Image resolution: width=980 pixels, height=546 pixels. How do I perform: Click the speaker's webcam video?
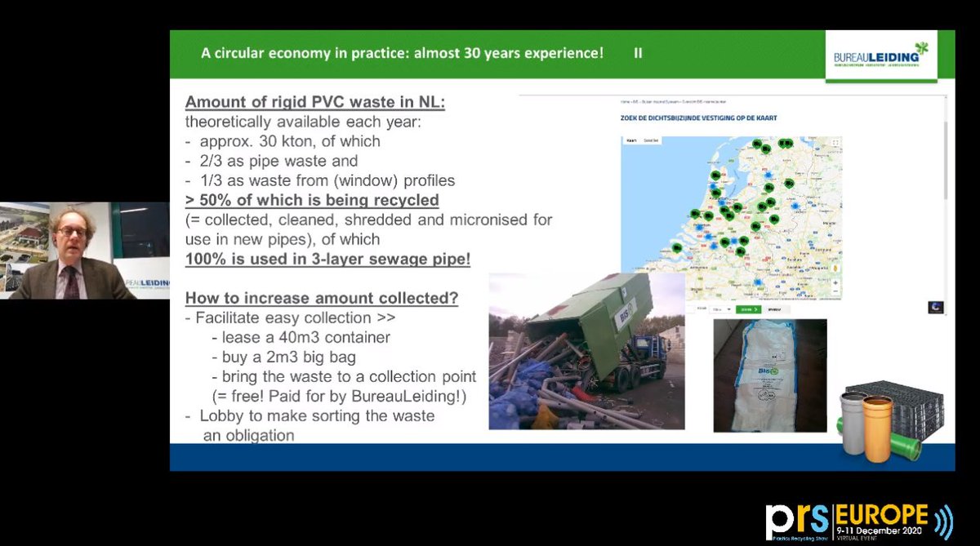[85, 251]
